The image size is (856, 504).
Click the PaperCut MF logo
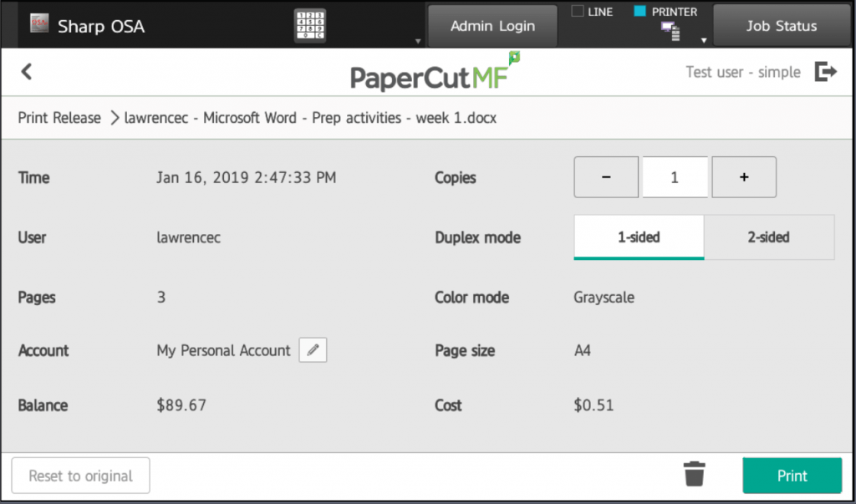435,72
